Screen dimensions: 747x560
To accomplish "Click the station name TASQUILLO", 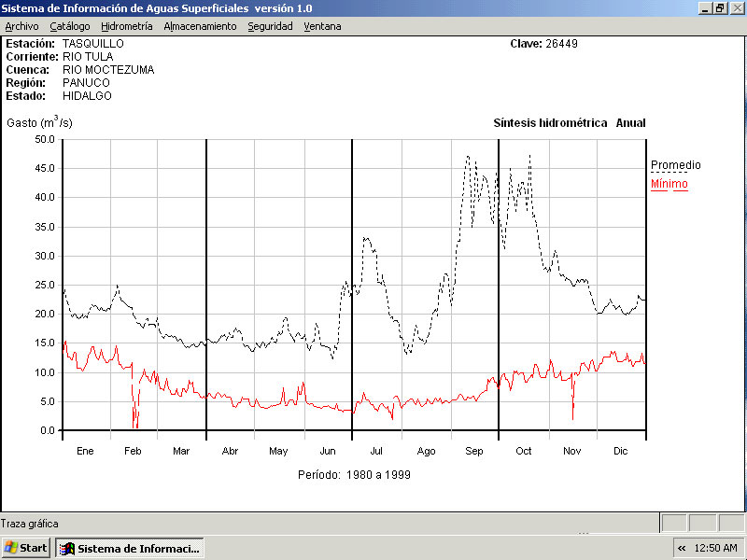I will coord(92,44).
